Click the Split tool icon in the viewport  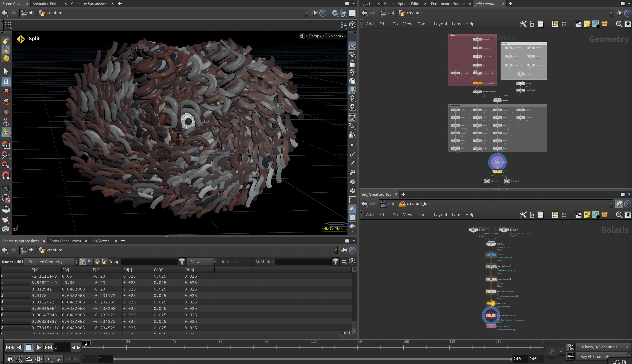pos(21,39)
